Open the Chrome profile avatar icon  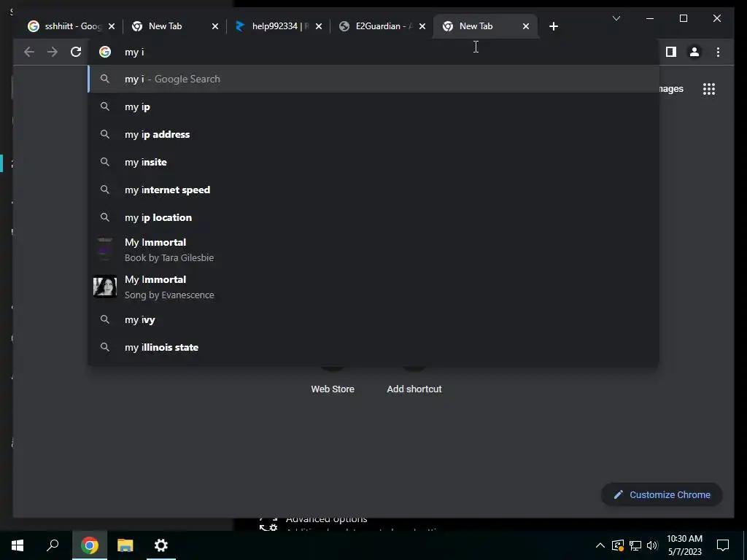click(x=694, y=52)
